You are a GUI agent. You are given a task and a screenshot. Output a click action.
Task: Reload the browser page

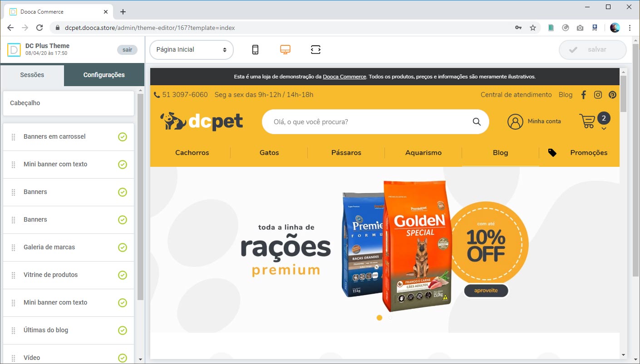point(39,28)
